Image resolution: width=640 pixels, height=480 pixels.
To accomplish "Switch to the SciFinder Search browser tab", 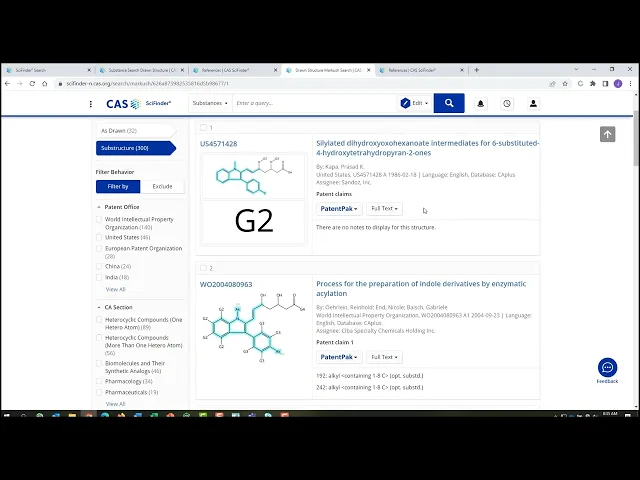I will coord(48,70).
